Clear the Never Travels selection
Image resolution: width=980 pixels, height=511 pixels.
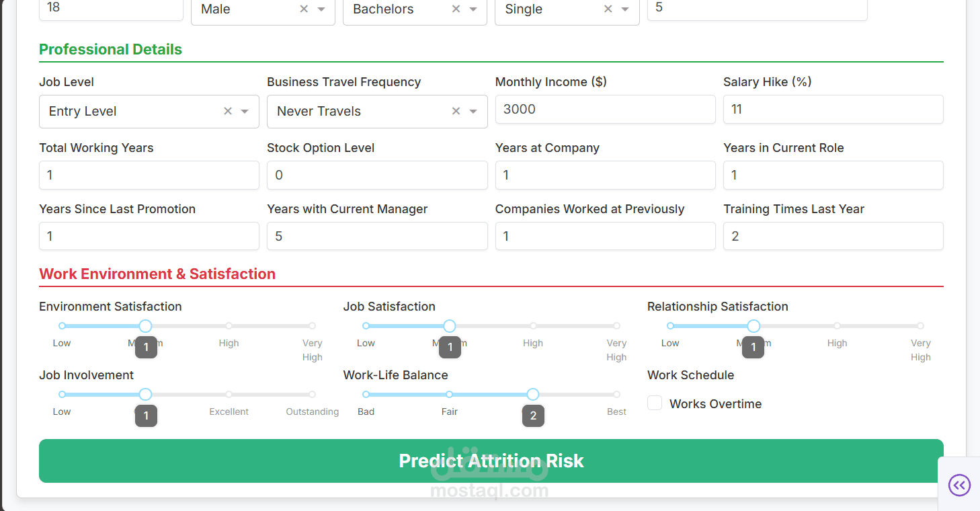456,112
